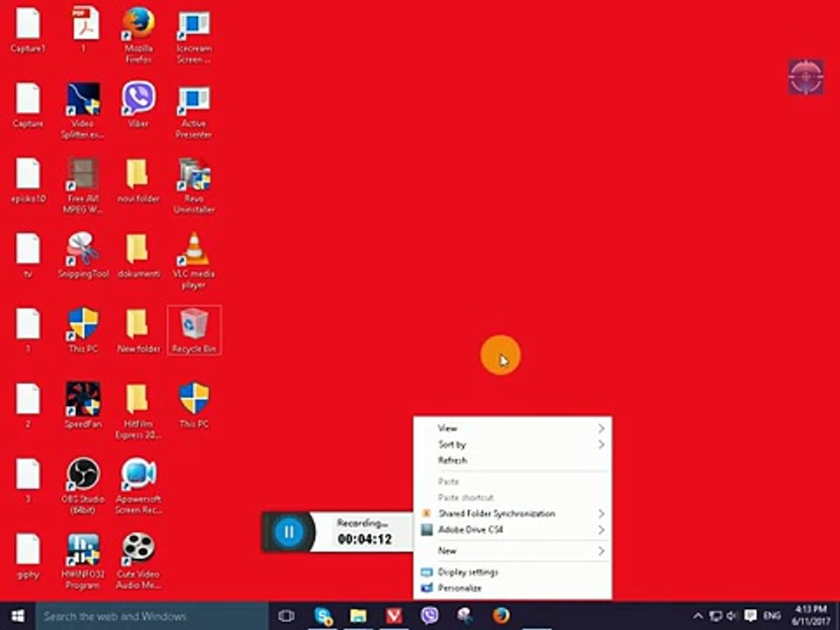Select the HWiNFO32 Program shortcut
The image size is (840, 630).
[x=83, y=561]
